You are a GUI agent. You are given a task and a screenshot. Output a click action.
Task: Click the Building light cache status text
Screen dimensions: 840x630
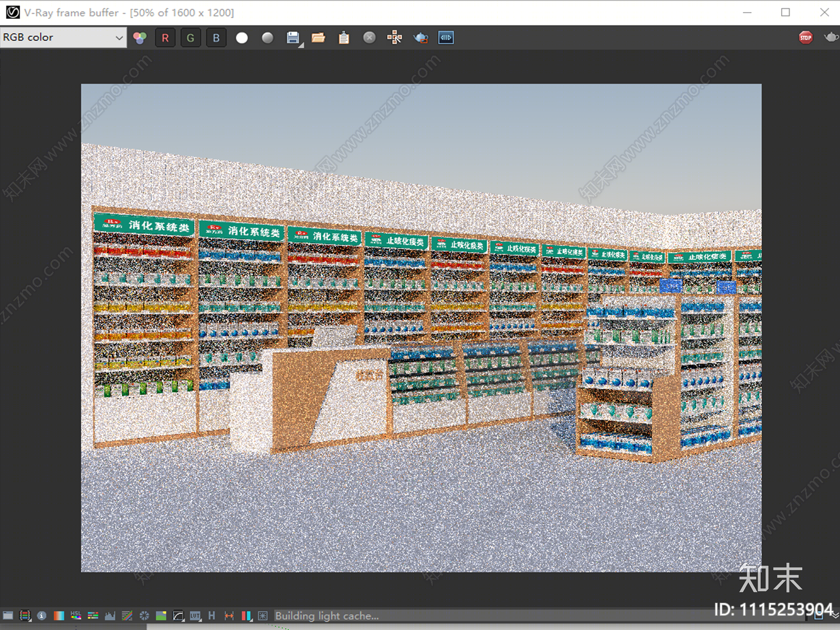(x=327, y=616)
